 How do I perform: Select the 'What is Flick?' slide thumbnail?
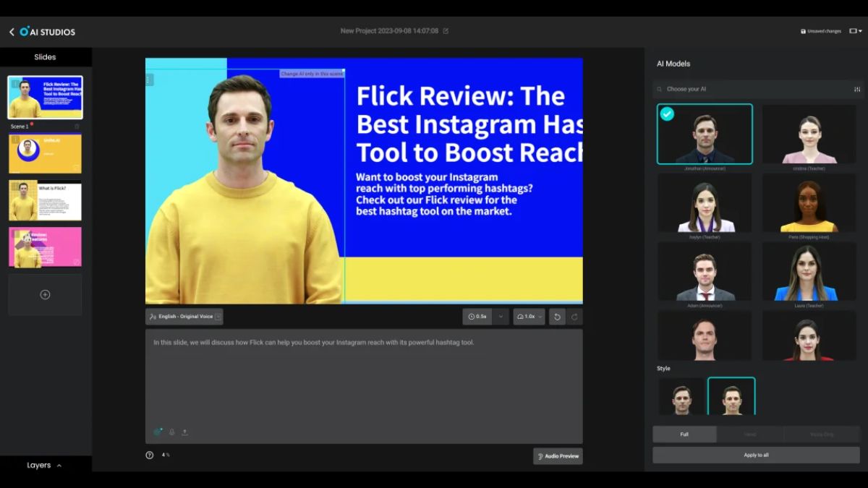(45, 201)
